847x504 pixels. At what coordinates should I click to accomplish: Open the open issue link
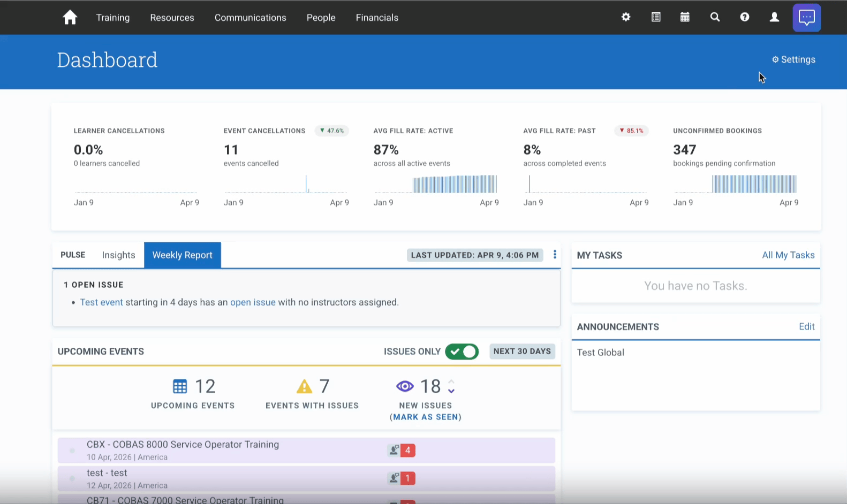click(x=253, y=302)
